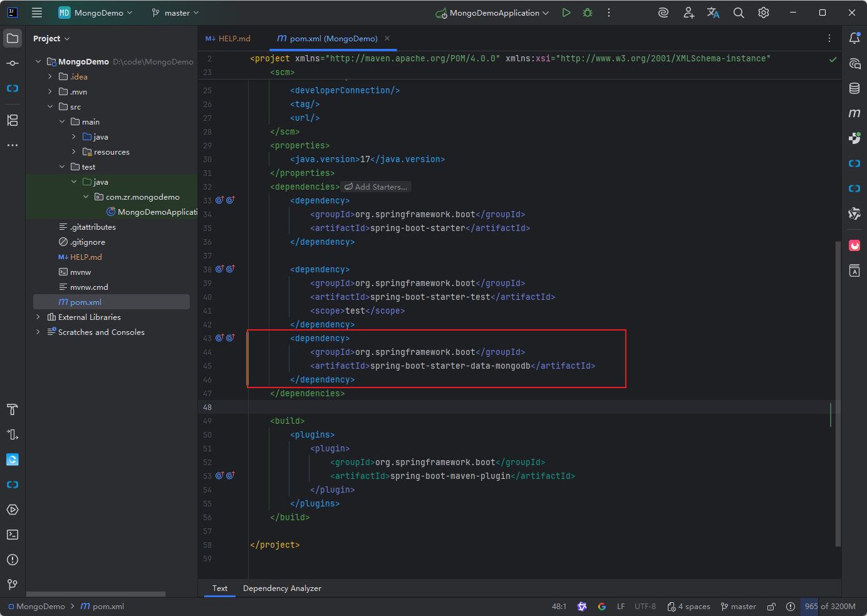Switch to Dependency Analyzer tab
The width and height of the screenshot is (867, 616).
click(282, 588)
